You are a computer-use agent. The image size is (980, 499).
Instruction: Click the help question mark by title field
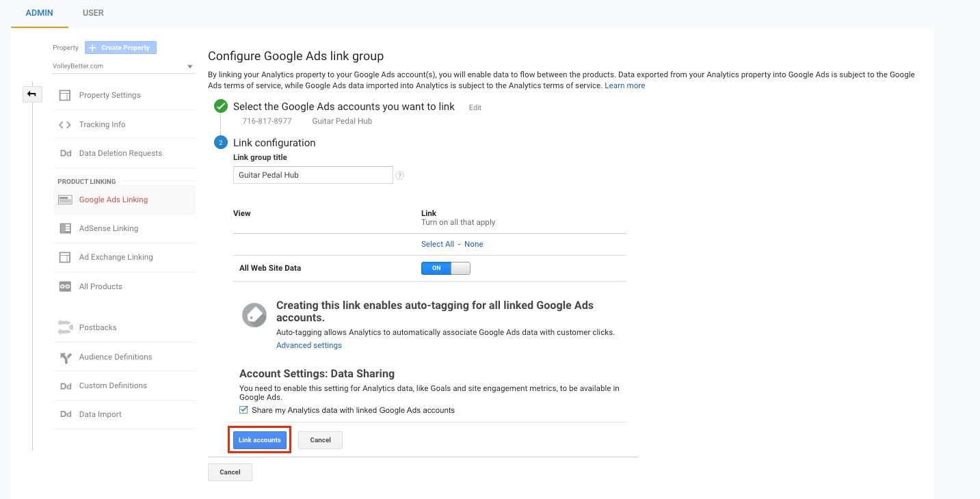[x=400, y=175]
